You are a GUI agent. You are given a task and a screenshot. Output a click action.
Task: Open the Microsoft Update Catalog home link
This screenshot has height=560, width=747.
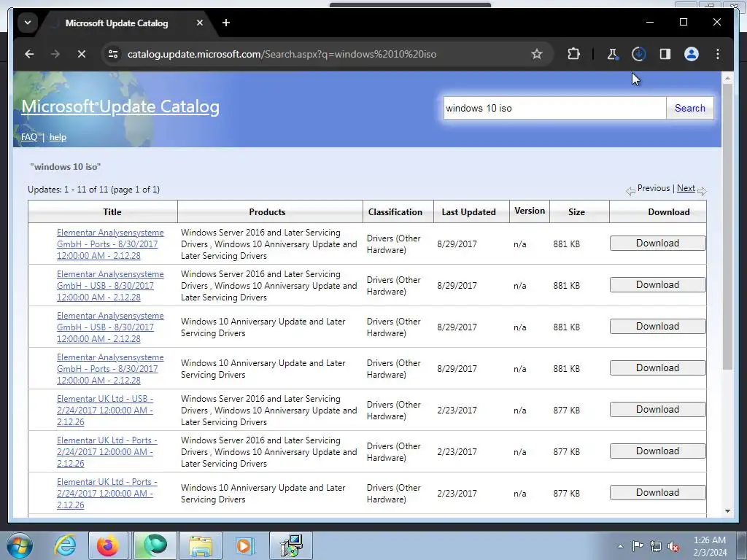[x=120, y=106]
